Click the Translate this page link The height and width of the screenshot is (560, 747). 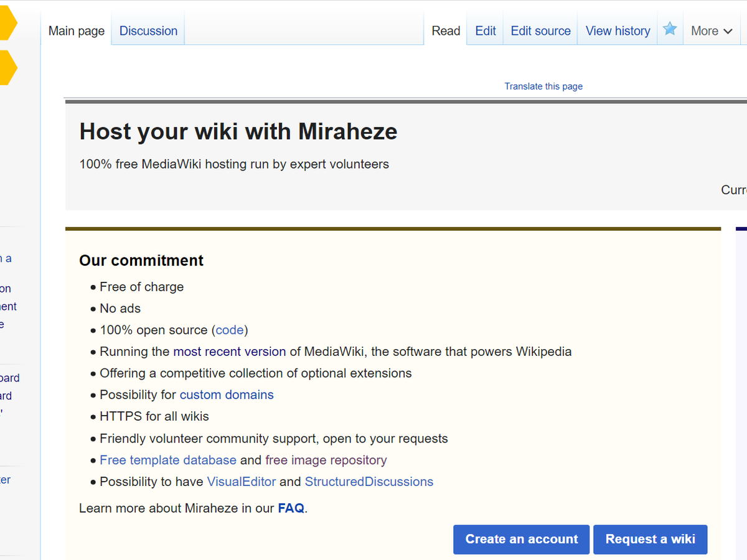(x=543, y=86)
